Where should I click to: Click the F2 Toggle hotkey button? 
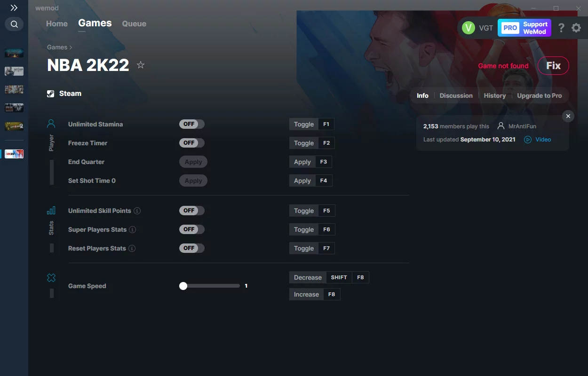[312, 143]
